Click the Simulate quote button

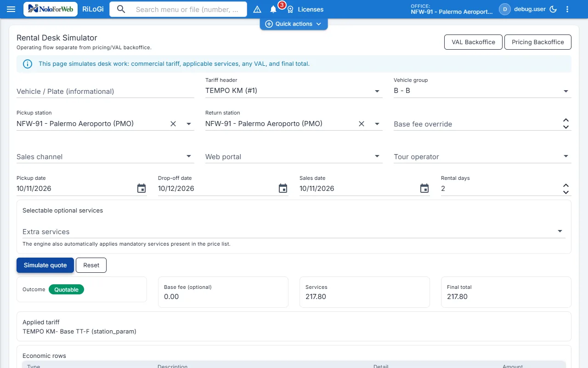[45, 265]
